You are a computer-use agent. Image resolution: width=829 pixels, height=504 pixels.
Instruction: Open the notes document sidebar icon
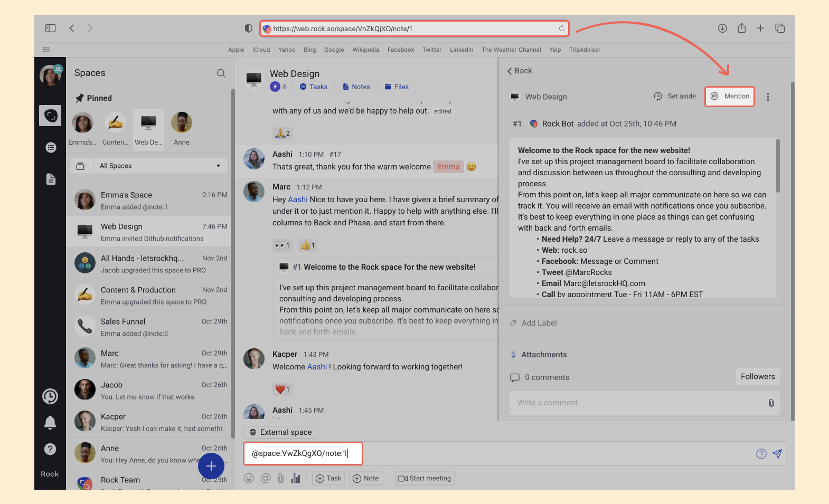[51, 179]
